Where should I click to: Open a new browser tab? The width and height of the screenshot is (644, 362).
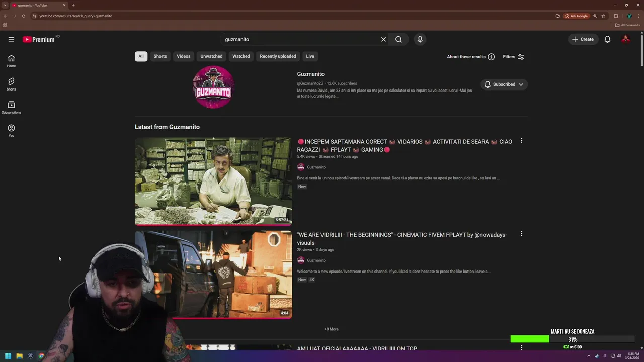point(73,5)
